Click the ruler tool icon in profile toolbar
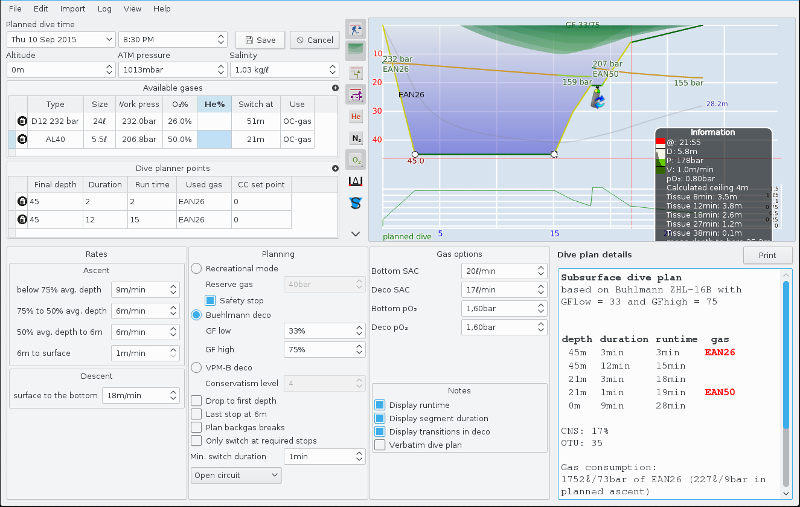800x507 pixels. (355, 181)
